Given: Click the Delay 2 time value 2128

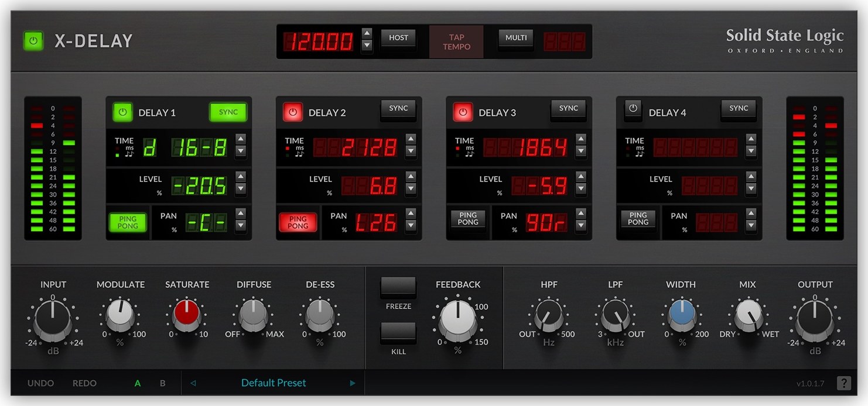Looking at the screenshot, I should coord(355,147).
